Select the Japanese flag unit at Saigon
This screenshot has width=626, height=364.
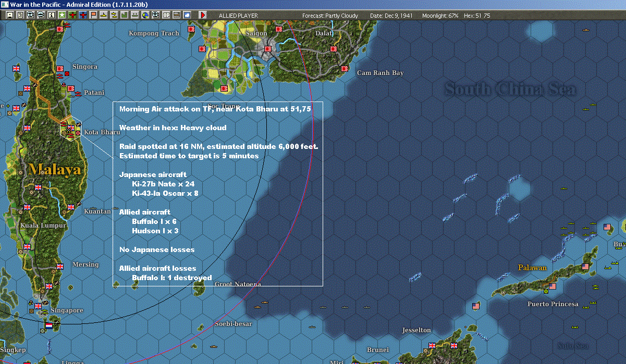tap(267, 49)
